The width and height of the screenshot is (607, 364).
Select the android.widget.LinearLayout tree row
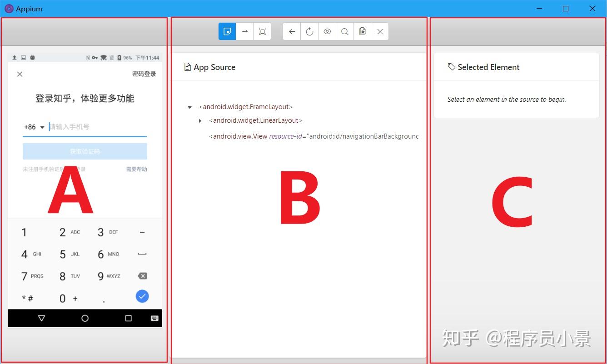click(x=256, y=120)
